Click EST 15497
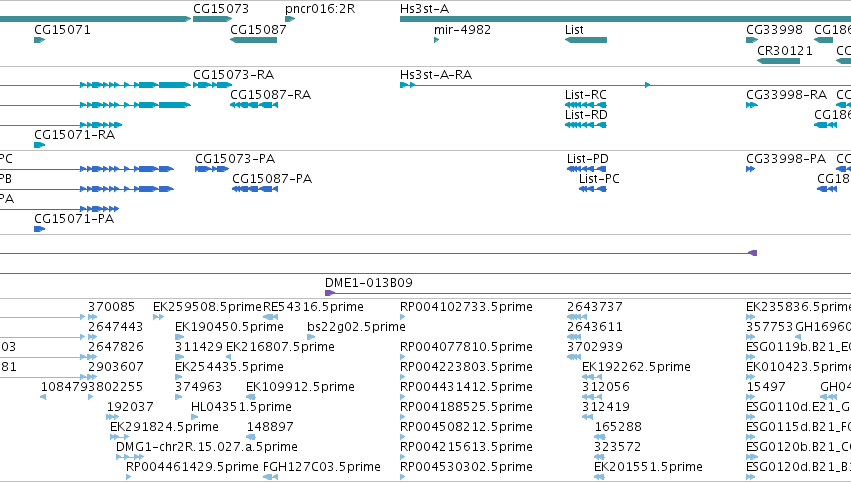851x482 pixels. pos(766,387)
